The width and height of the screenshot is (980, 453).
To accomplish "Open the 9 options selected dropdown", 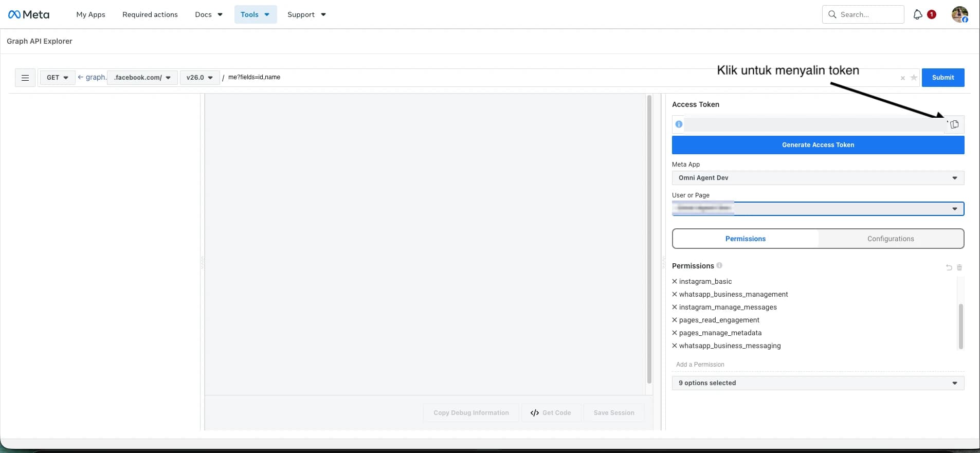I will 818,383.
